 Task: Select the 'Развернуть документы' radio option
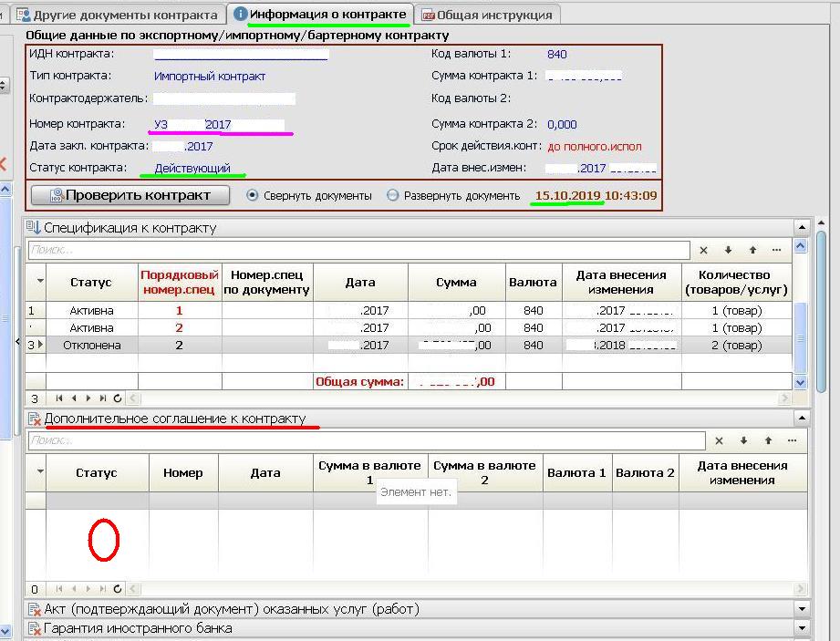click(x=393, y=195)
